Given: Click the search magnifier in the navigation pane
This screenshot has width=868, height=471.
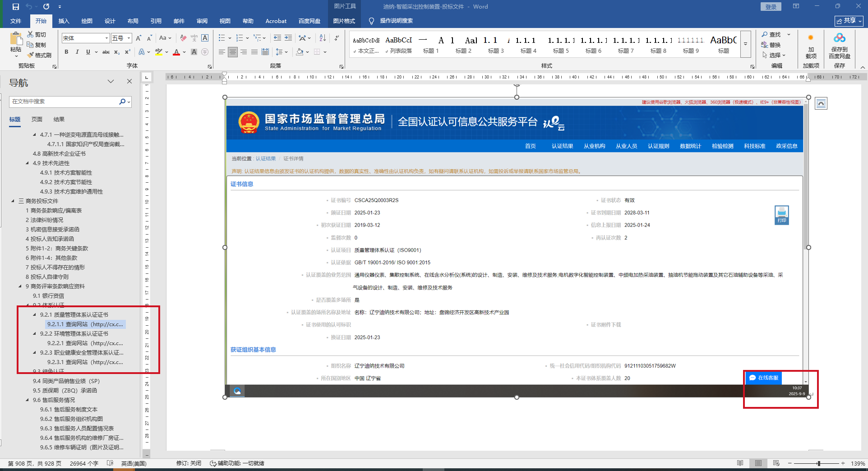Looking at the screenshot, I should pyautogui.click(x=122, y=102).
